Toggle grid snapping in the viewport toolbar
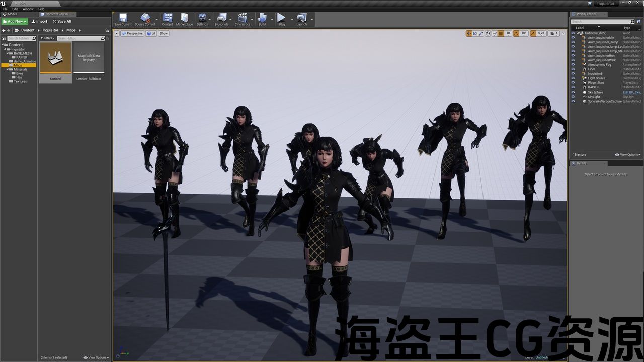This screenshot has height=362, width=644. click(501, 33)
